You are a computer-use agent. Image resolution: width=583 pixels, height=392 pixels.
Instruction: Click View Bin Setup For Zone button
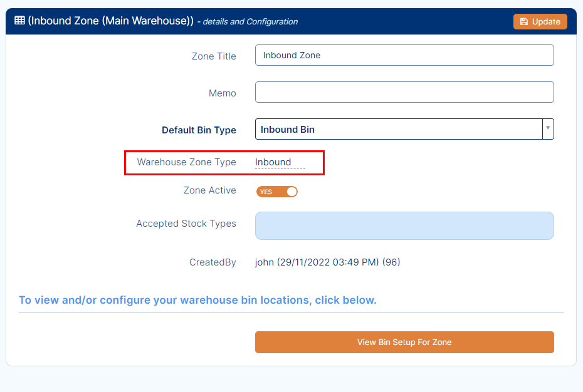[x=404, y=342]
